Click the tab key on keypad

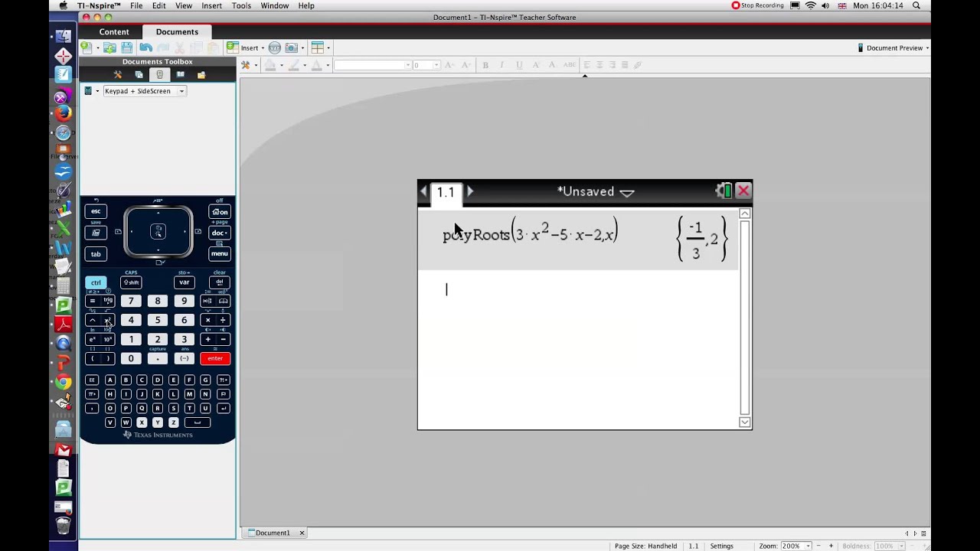96,254
